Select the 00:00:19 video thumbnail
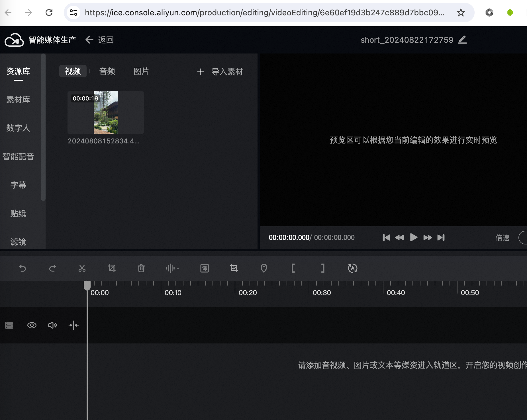The width and height of the screenshot is (527, 420). [106, 112]
